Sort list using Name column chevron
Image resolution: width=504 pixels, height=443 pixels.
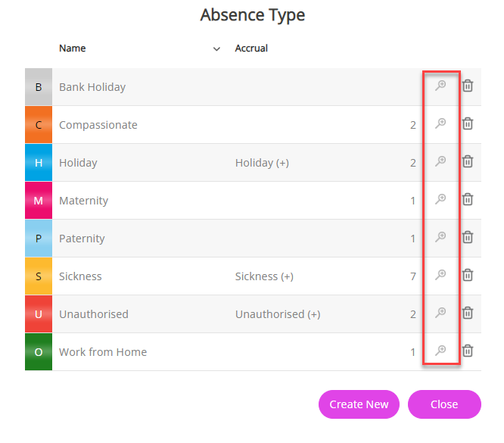(217, 49)
